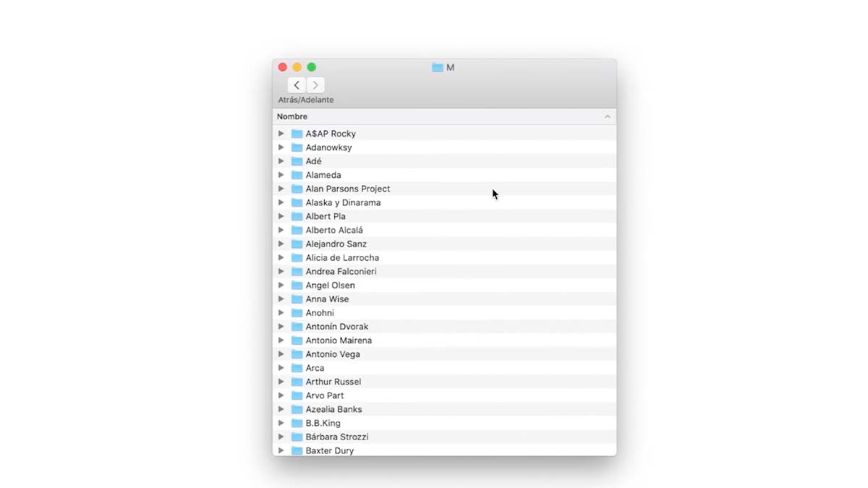This screenshot has width=868, height=488.
Task: Expand the Alaska y Dinarama folder triangle
Action: coord(281,202)
